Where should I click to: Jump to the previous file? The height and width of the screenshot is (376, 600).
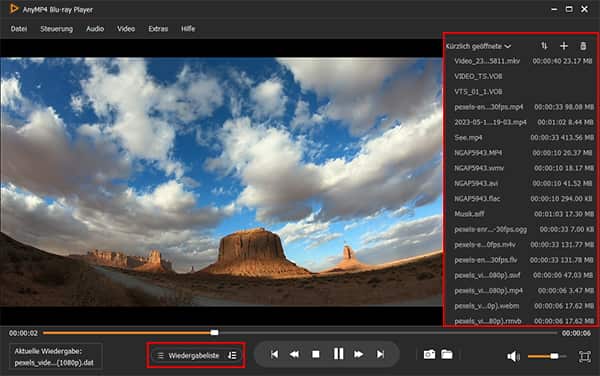tap(274, 355)
